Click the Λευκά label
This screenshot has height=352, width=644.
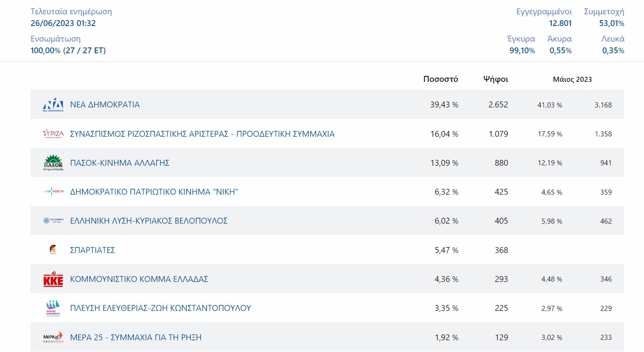613,39
